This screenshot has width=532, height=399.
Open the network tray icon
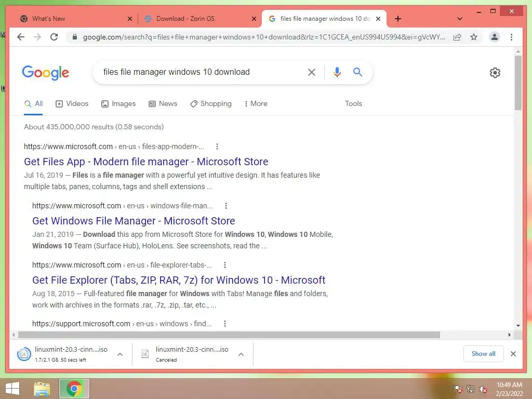(x=471, y=389)
